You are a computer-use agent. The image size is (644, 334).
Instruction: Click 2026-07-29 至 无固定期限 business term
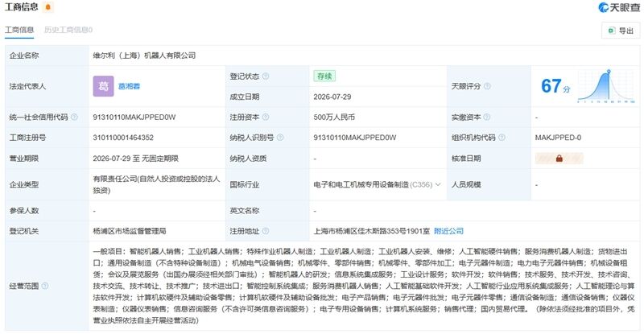135,159
